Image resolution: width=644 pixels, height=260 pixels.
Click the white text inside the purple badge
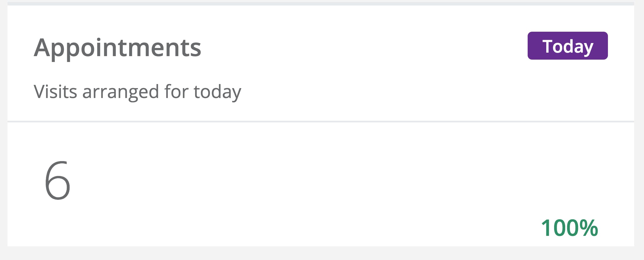tap(567, 46)
